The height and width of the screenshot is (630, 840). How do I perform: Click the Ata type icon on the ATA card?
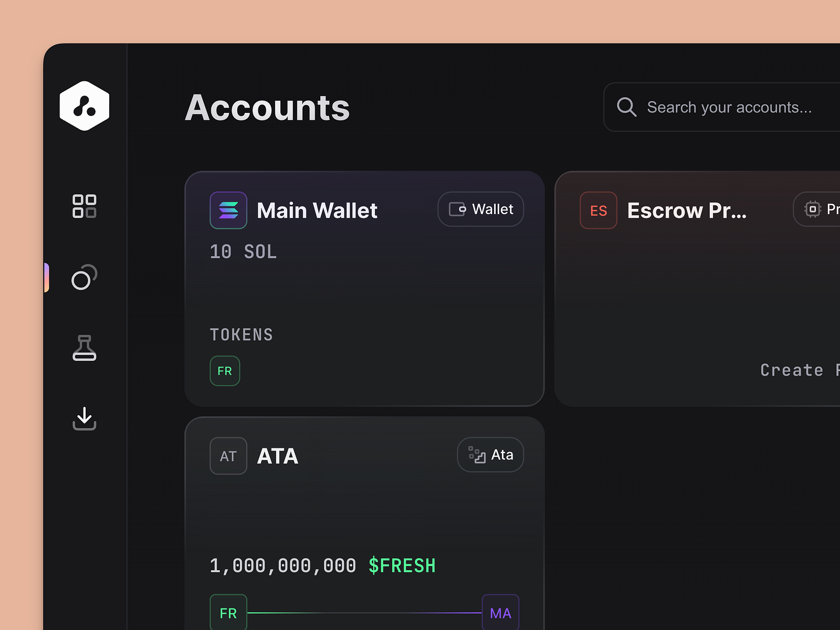click(476, 455)
